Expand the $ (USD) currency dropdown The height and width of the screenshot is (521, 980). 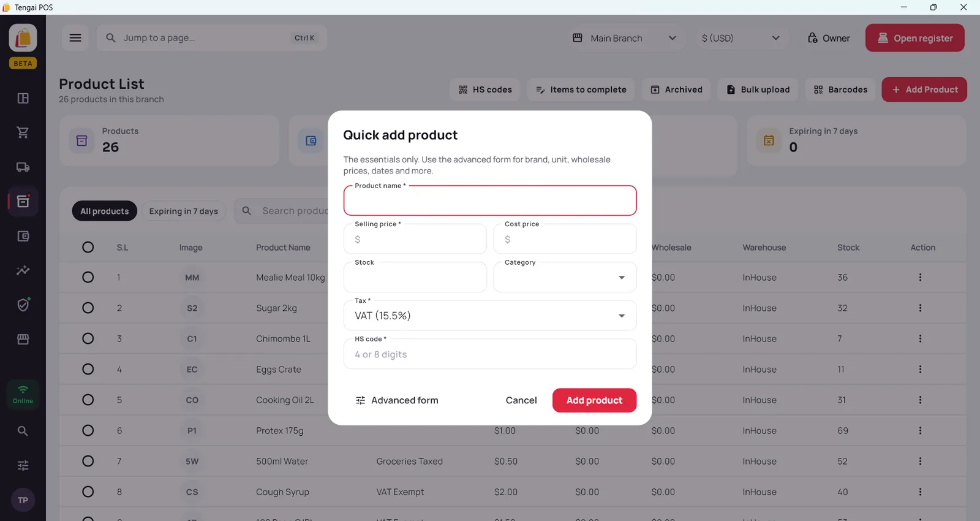click(741, 38)
